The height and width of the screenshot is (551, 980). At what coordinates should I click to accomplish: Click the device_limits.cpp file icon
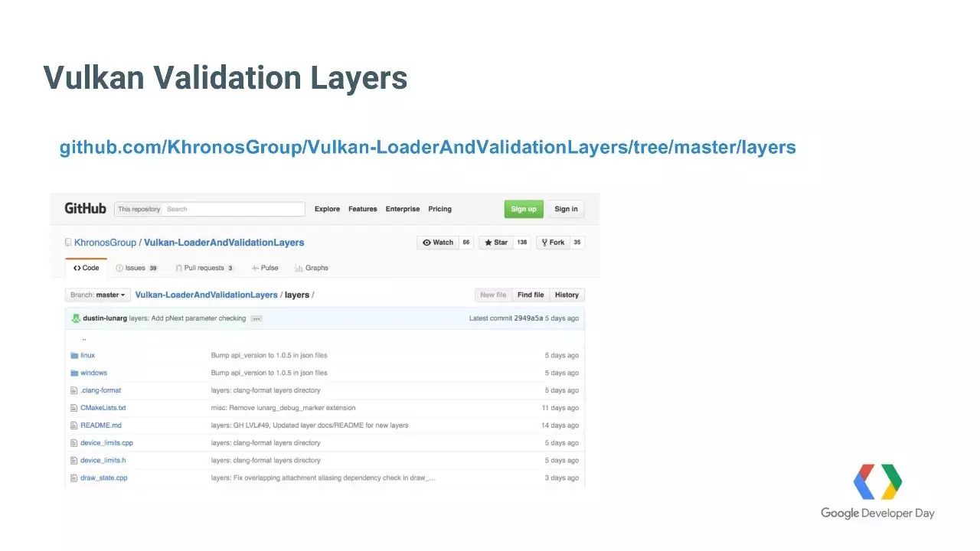74,443
